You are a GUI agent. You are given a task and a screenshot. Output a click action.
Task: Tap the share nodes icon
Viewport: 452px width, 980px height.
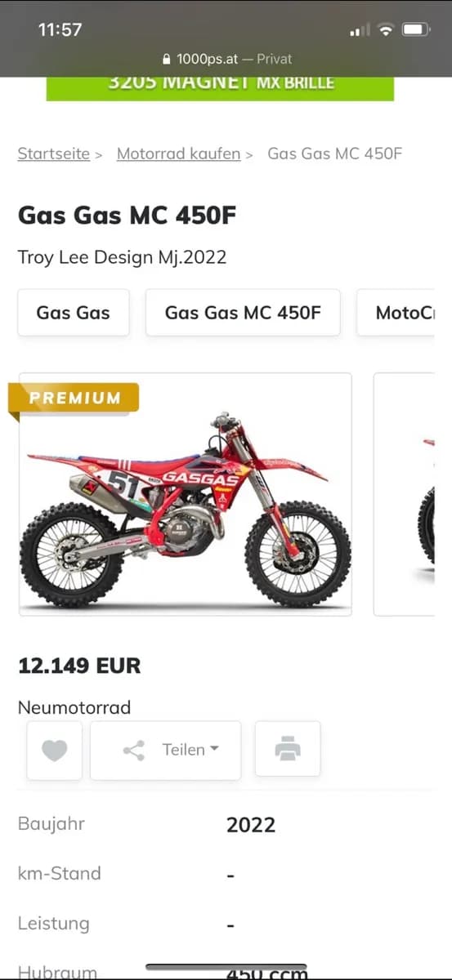pyautogui.click(x=134, y=750)
